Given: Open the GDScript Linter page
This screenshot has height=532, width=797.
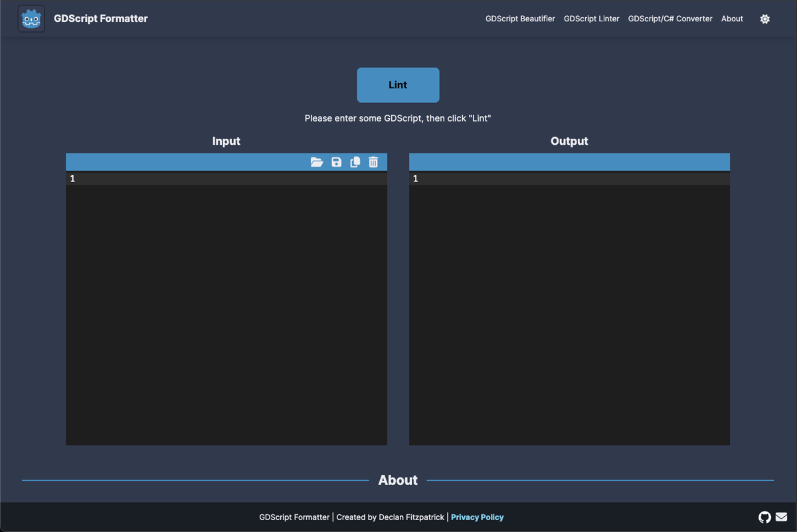Looking at the screenshot, I should click(591, 19).
